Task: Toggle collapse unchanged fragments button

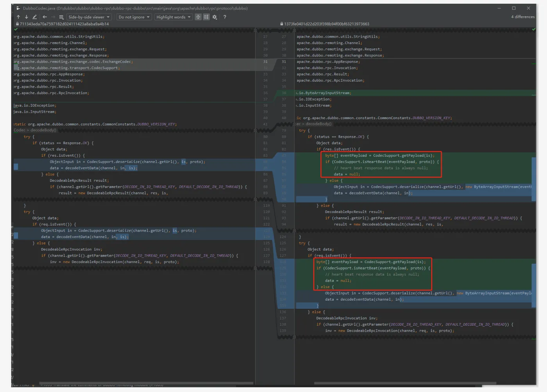Action: click(198, 17)
